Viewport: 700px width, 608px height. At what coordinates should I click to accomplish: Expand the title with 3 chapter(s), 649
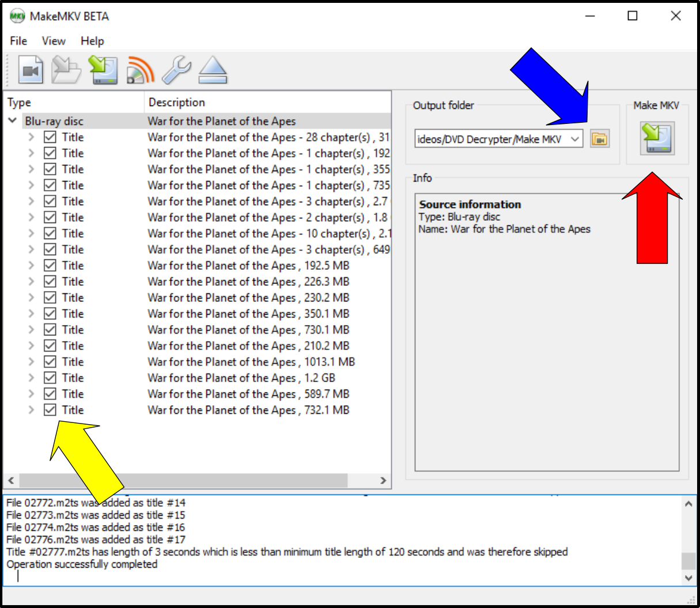pos(32,250)
